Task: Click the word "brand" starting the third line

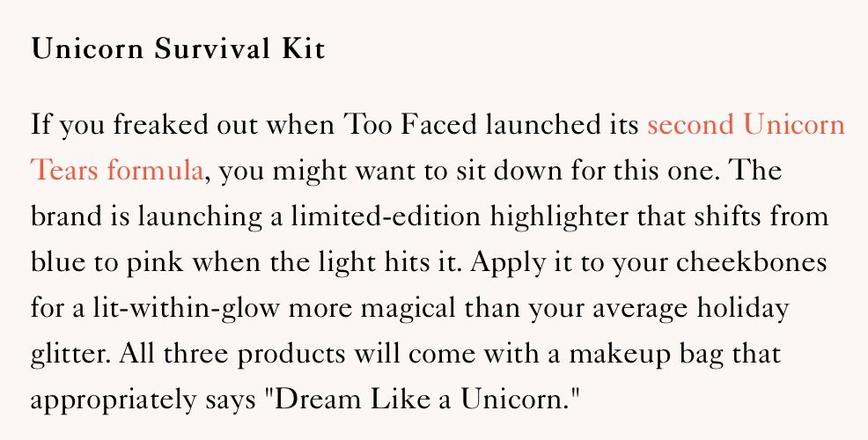Action: (62, 216)
